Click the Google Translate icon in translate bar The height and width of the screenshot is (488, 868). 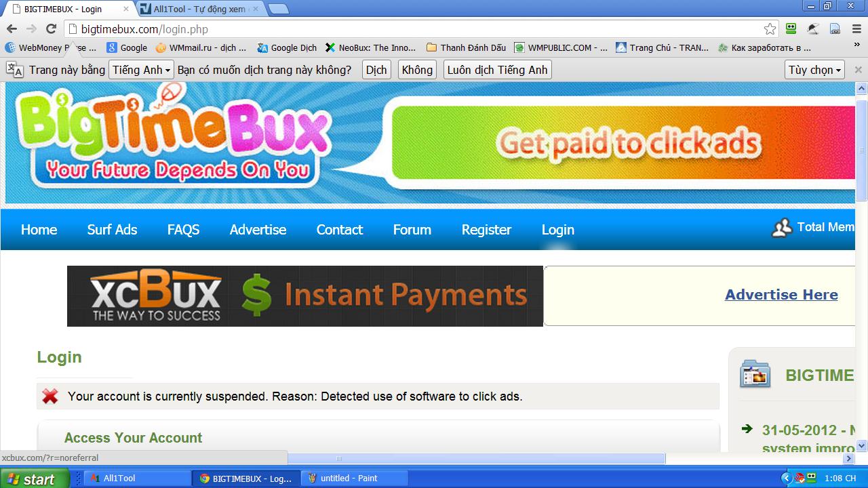(15, 70)
